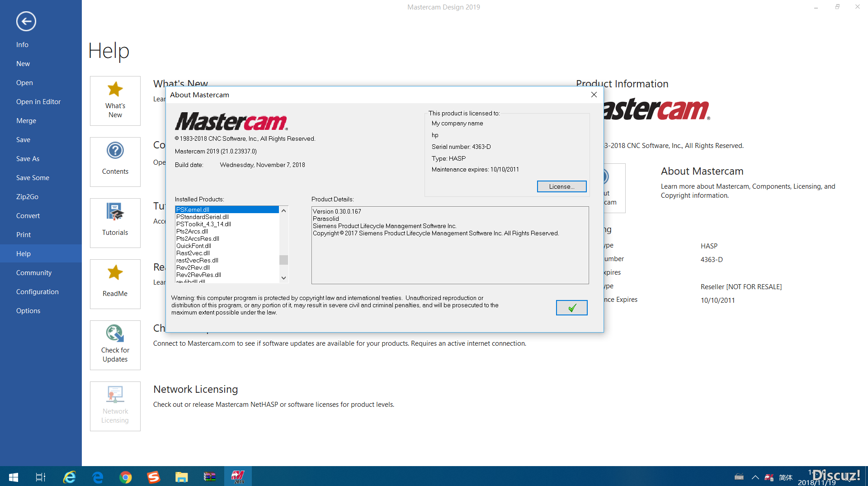This screenshot has width=868, height=486.
Task: Click Installed Products scroll down arrow
Action: tap(283, 278)
